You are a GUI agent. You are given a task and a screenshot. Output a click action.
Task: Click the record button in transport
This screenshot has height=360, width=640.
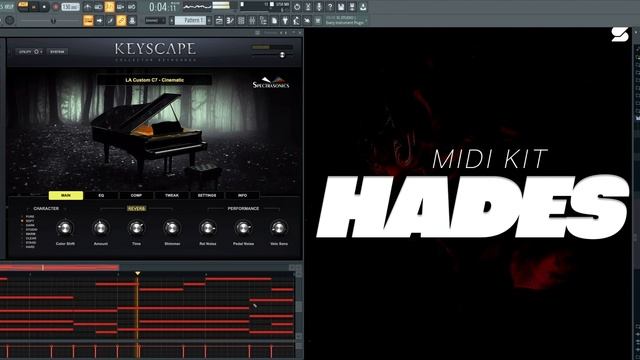point(56,7)
